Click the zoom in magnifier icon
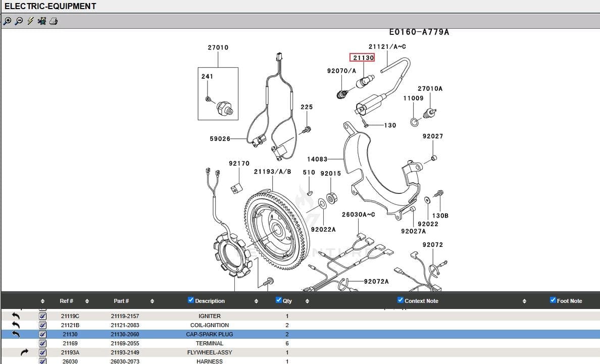 7,21
